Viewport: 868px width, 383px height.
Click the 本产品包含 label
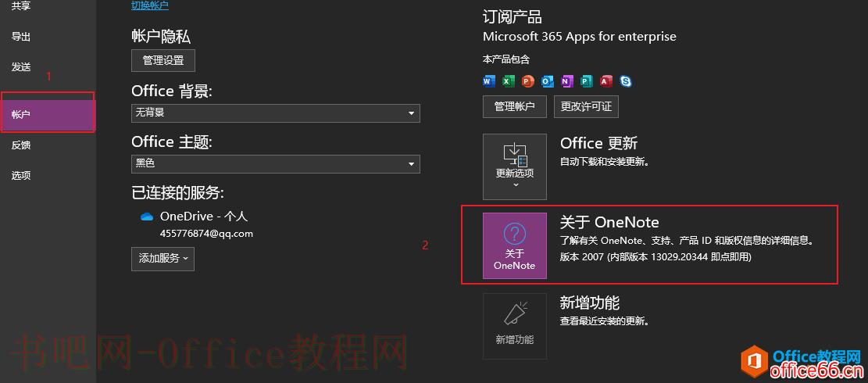tap(506, 59)
